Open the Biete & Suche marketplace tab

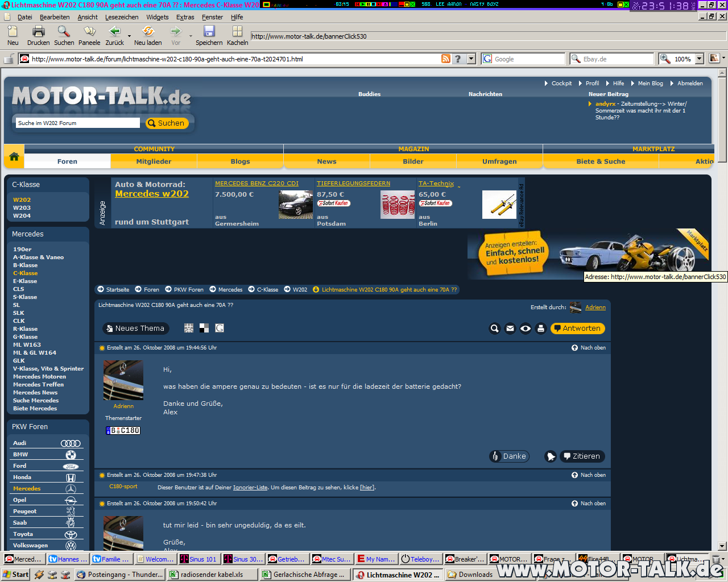pyautogui.click(x=601, y=161)
